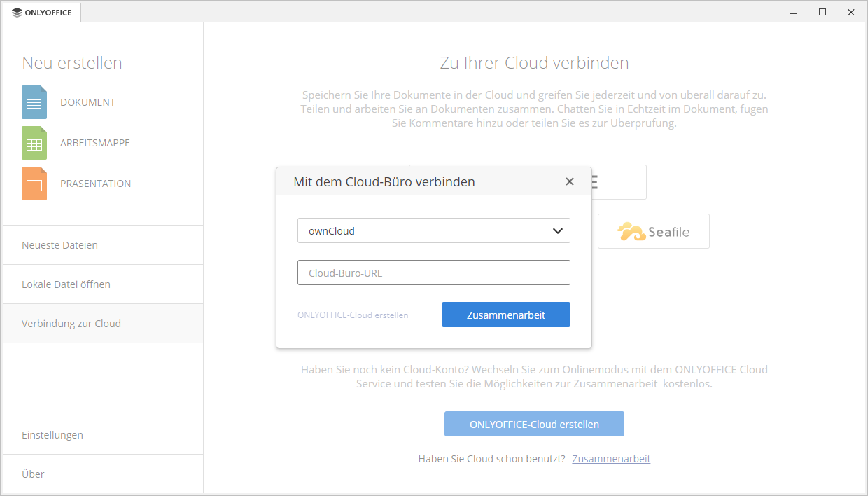Click the Zusammenarbeit link at bottom
This screenshot has height=496, width=868.
coord(611,459)
